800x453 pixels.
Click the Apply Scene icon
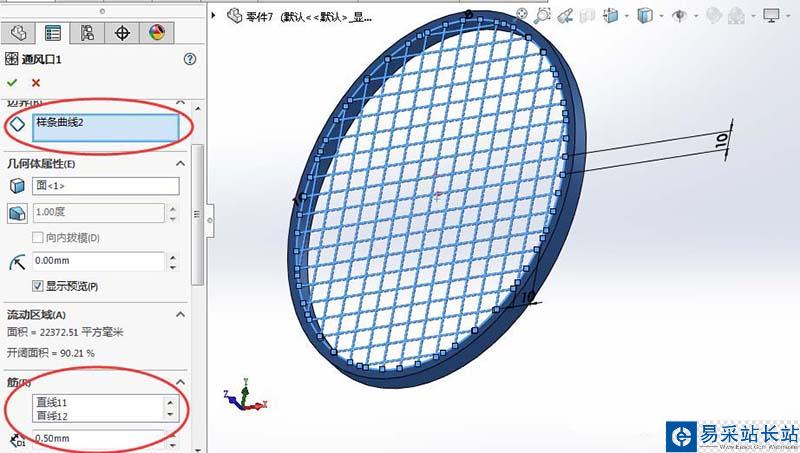(736, 16)
